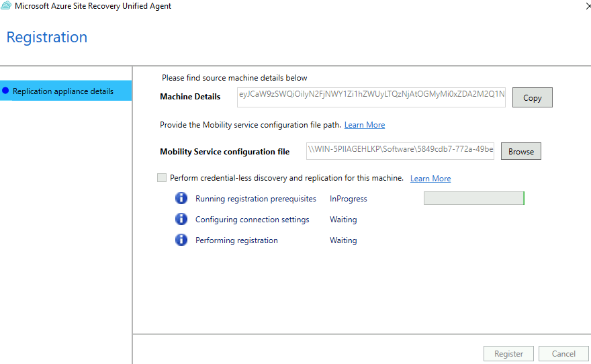Click info icon beside Running registration prerequisites
This screenshot has width=591, height=364.
point(181,198)
